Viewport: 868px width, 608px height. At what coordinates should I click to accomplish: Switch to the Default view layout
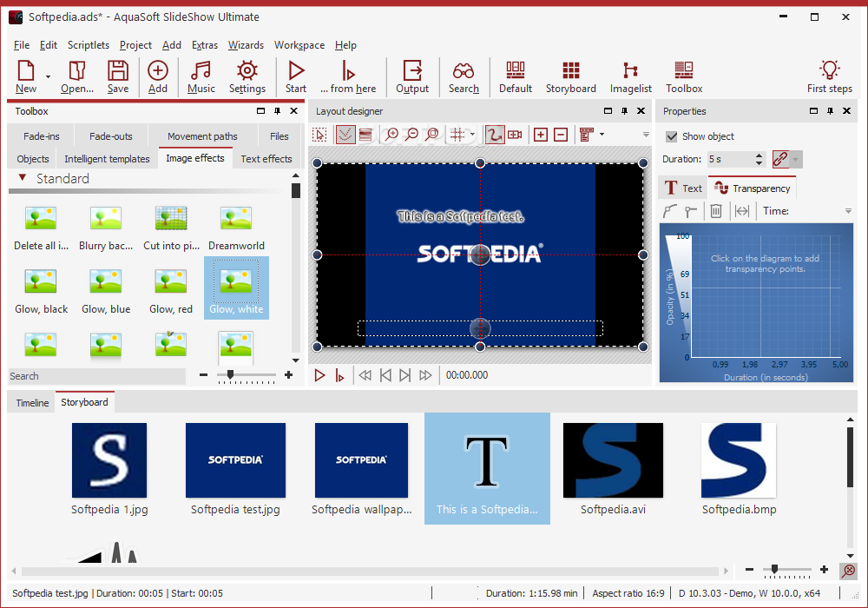[516, 76]
